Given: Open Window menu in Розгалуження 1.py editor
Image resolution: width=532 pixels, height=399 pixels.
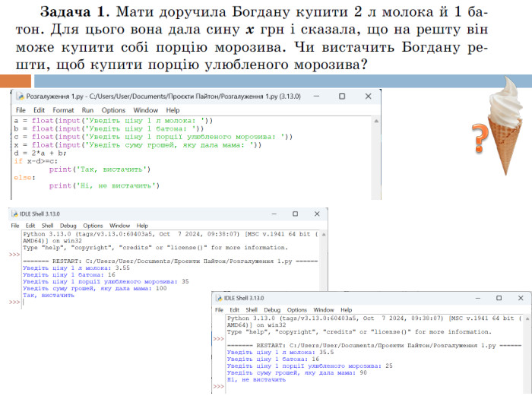Looking at the screenshot, I should [x=146, y=110].
